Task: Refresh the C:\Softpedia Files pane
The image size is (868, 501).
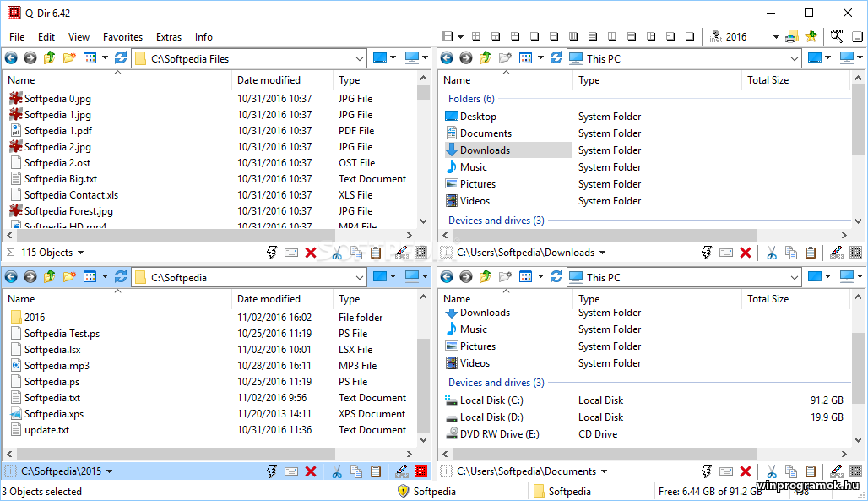Action: (x=121, y=58)
